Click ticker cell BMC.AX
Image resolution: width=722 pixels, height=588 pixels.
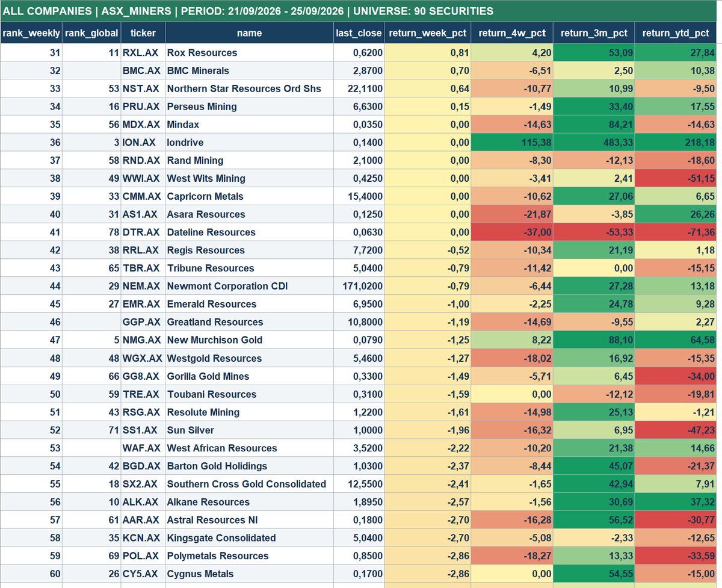coord(143,71)
